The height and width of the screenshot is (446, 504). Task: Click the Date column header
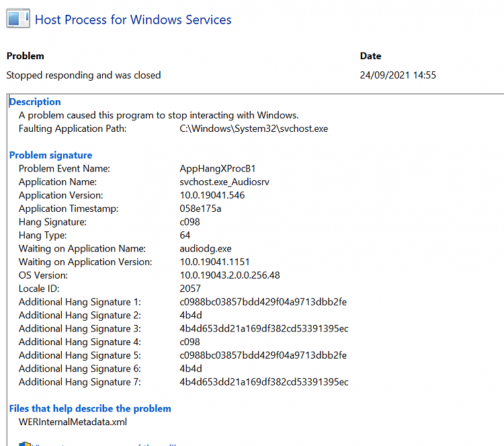pos(370,56)
